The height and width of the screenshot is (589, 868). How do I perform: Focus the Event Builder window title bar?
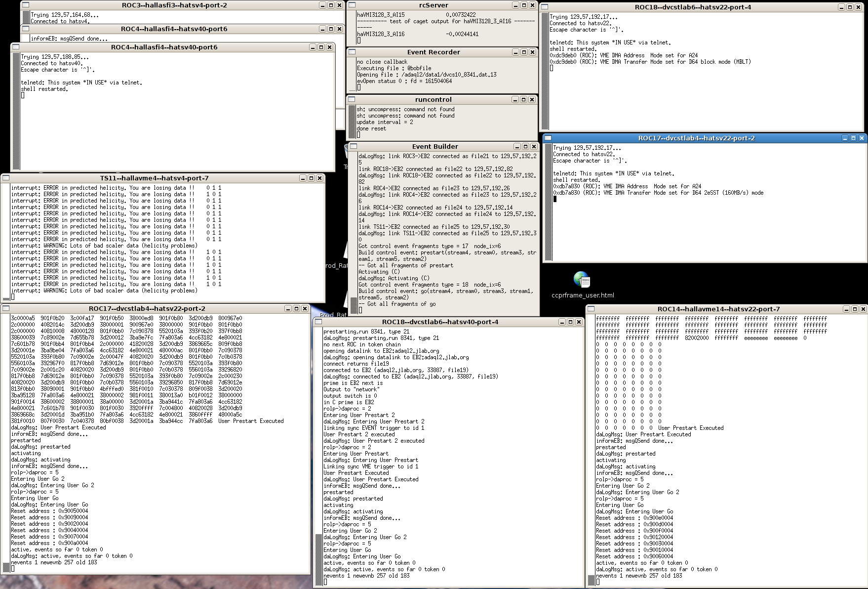(x=435, y=147)
